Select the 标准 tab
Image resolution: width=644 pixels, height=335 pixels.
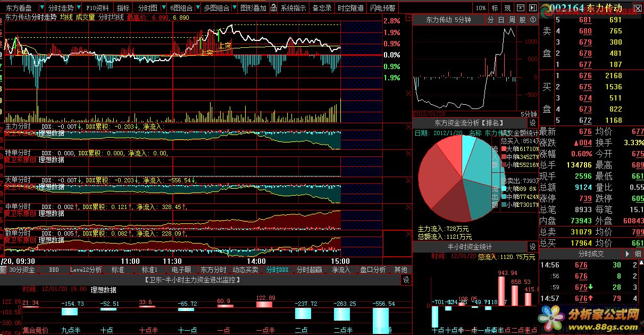click(x=118, y=270)
